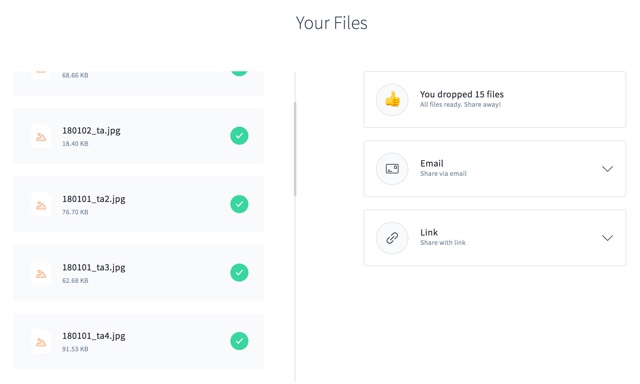Screen dimensions: 640x384
Task: Click the image icon for 180101_ta2.jpg
Action: (41, 205)
